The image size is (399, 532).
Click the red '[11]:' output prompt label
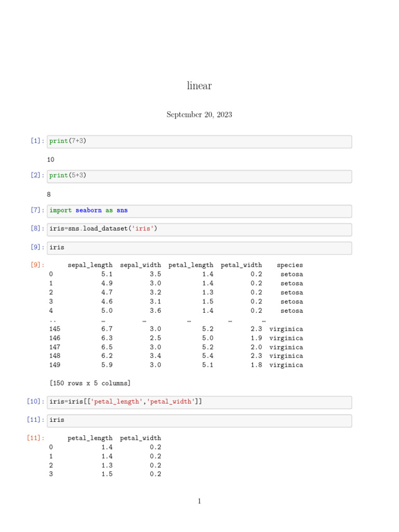(x=36, y=437)
